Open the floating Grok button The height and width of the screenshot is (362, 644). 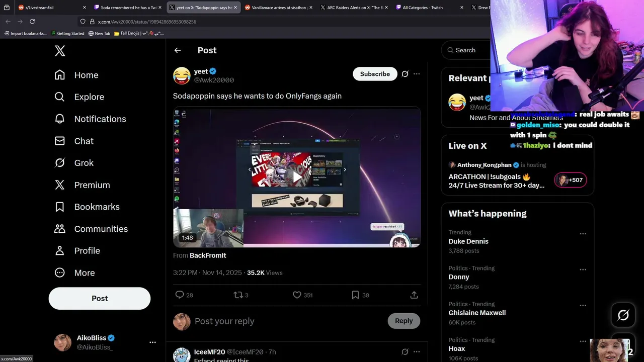623,315
